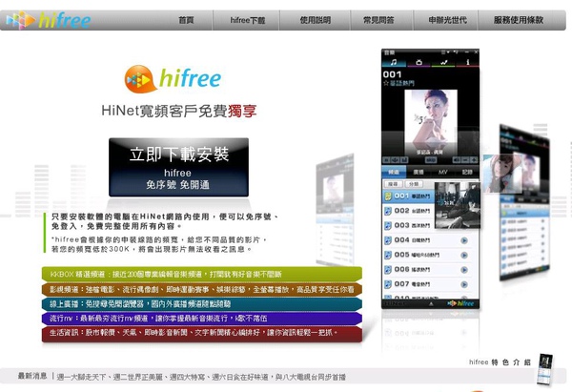Open the player title bar dropdown menu
Viewport: 572px width, 392px height.
click(x=444, y=52)
